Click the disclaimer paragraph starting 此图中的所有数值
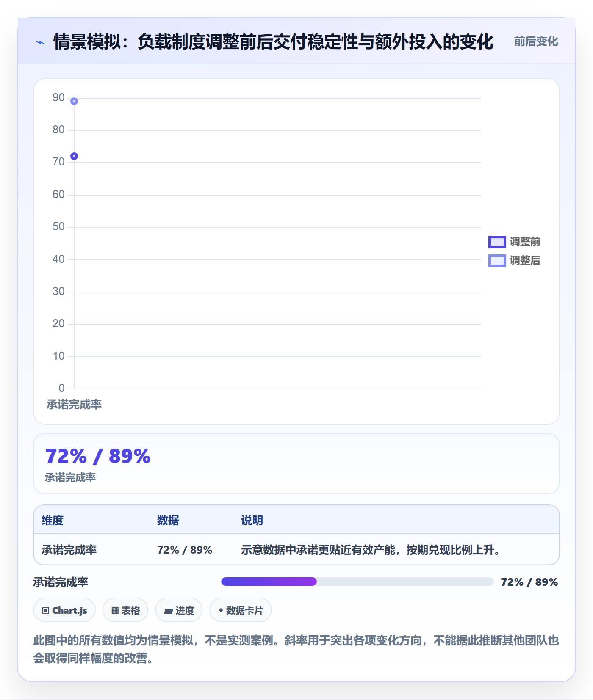Image resolution: width=593 pixels, height=700 pixels. 296,649
